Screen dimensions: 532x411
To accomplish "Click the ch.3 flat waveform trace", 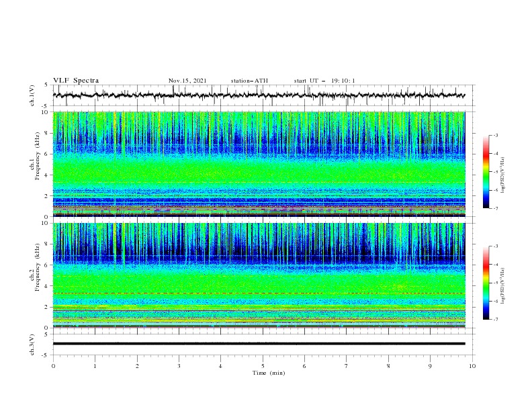I will [259, 344].
